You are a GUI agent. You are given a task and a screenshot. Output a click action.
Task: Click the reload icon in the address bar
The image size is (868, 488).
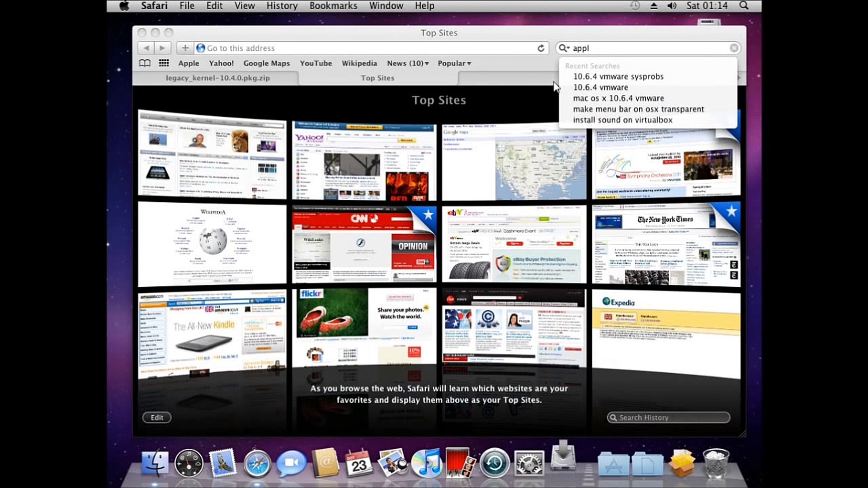click(x=541, y=48)
